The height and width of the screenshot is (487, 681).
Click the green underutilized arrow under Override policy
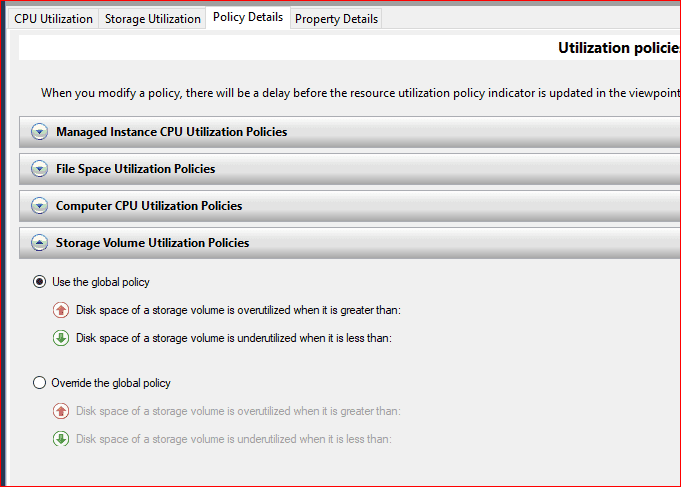coord(61,439)
